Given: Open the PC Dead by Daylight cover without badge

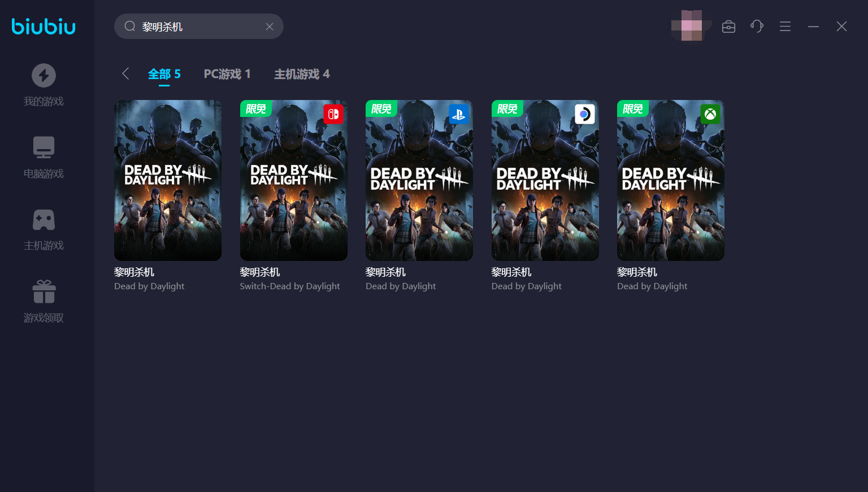Looking at the screenshot, I should coord(168,180).
